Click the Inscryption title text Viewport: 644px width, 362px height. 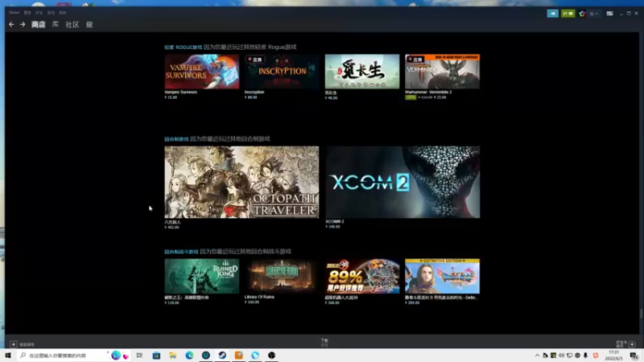click(x=254, y=92)
